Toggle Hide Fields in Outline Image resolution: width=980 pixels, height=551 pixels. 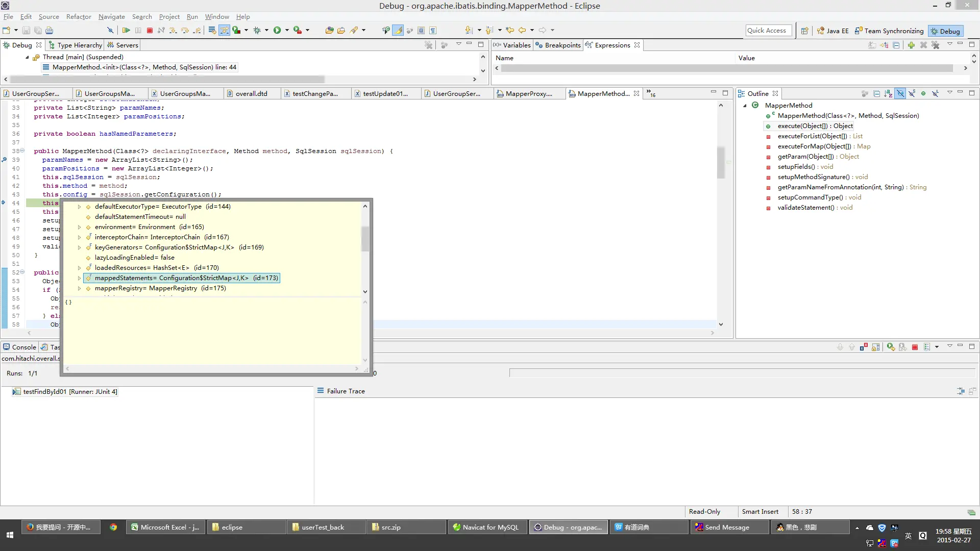(900, 94)
